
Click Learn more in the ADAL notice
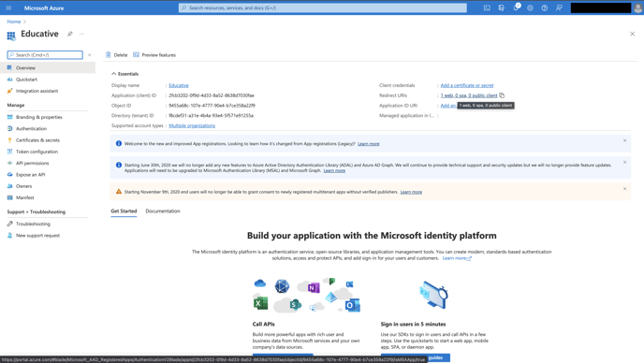click(334, 170)
